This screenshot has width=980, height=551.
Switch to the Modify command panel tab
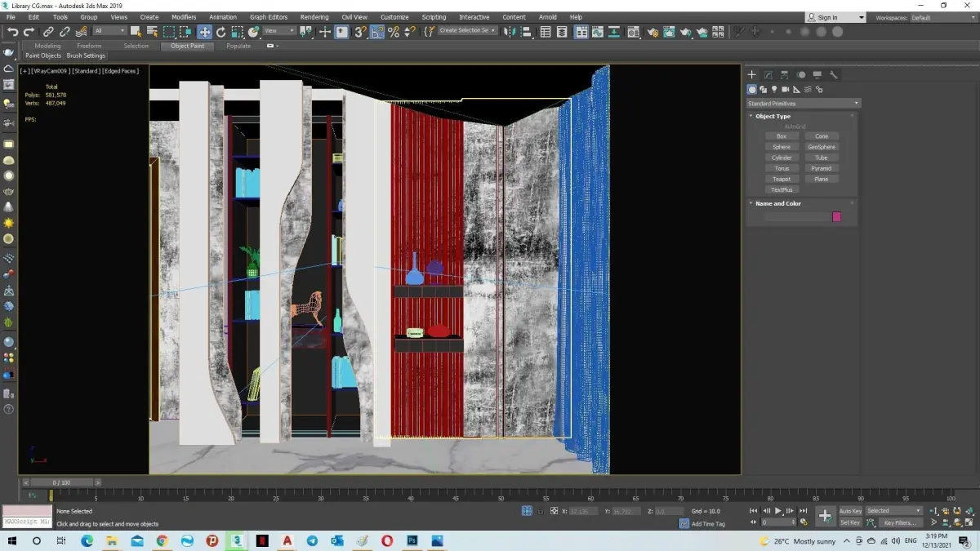click(x=768, y=75)
